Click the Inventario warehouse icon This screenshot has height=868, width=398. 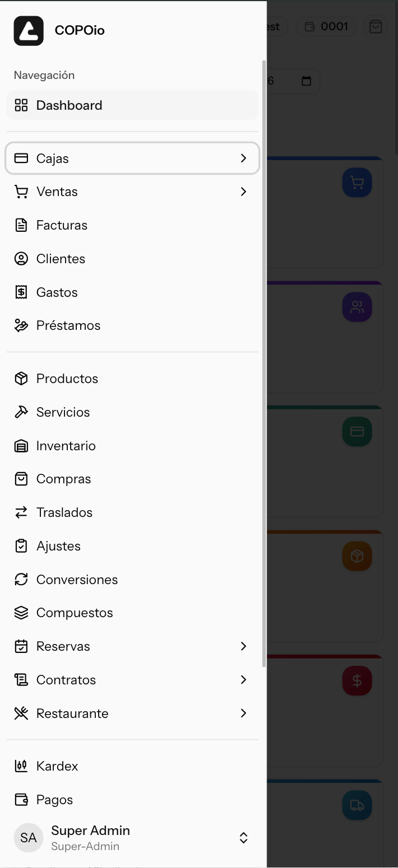[21, 446]
